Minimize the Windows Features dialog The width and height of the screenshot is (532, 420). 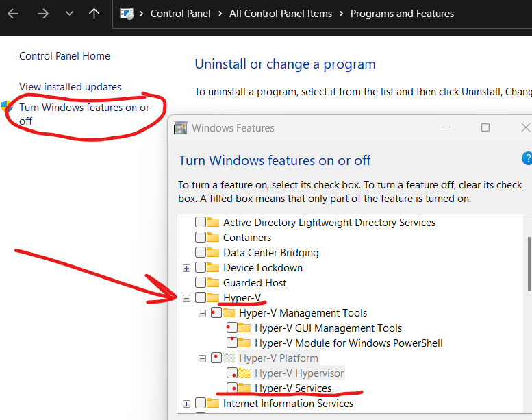[x=446, y=127]
